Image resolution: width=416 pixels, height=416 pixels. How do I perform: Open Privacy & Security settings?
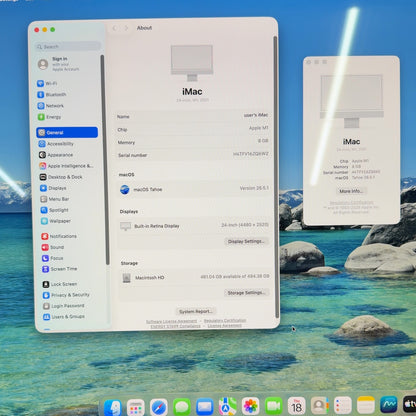coord(66,295)
